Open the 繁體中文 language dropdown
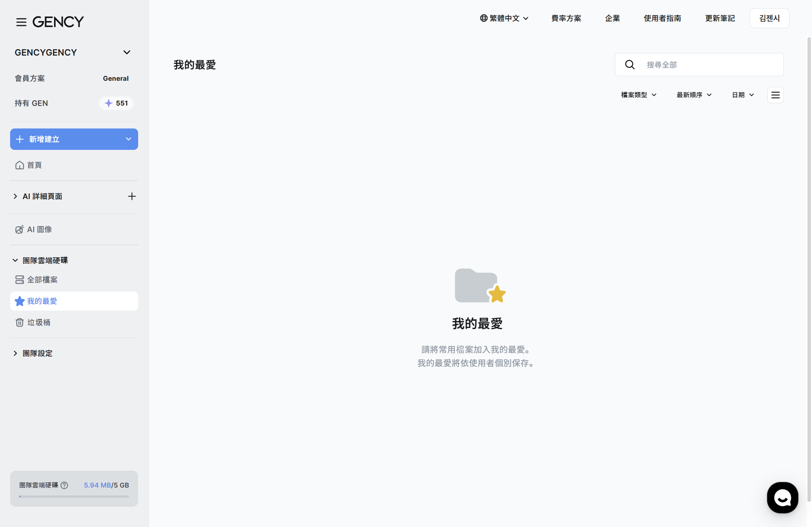The image size is (812, 527). click(x=504, y=18)
